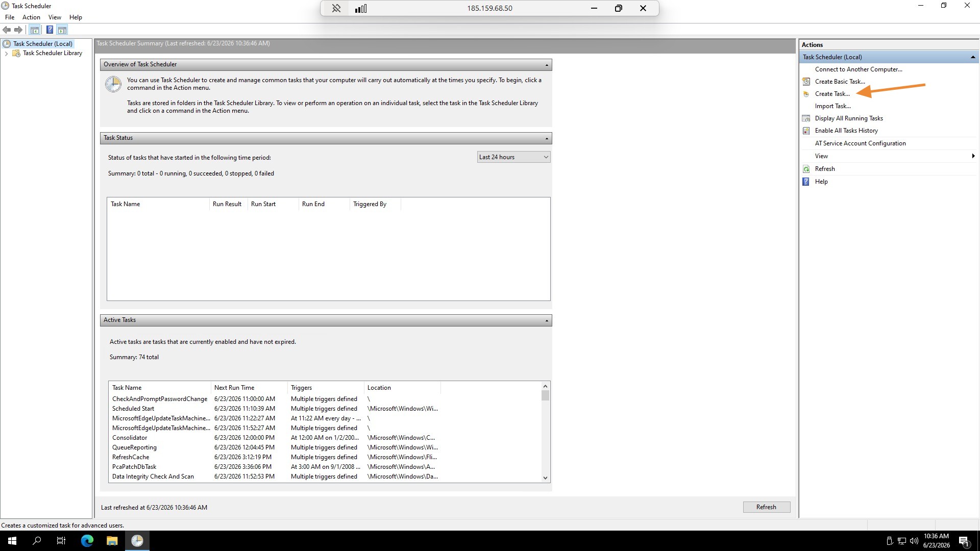
Task: Open the Action menu
Action: click(x=31, y=17)
